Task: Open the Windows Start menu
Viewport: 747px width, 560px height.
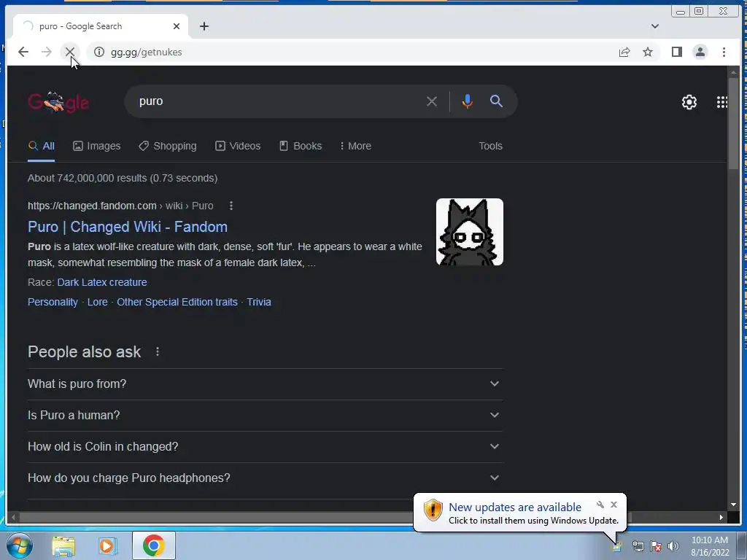Action: point(20,545)
